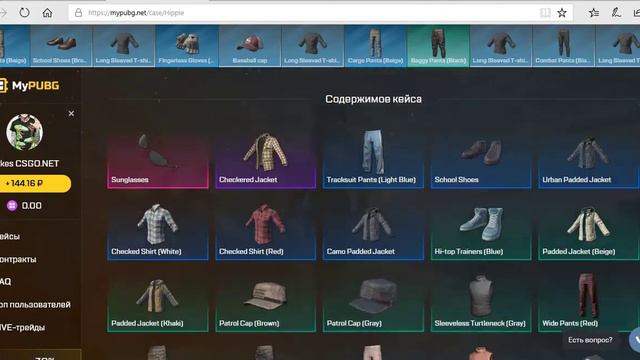Select the Sunglasses item card
Screen dimensions: 640x360
click(158, 159)
